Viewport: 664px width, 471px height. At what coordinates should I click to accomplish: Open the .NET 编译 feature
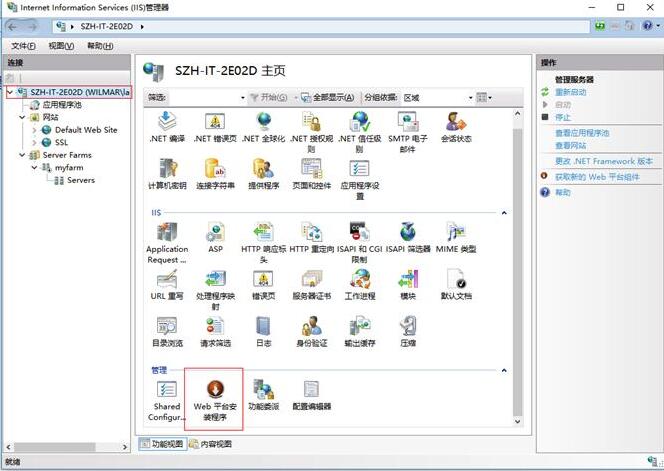pyautogui.click(x=167, y=126)
